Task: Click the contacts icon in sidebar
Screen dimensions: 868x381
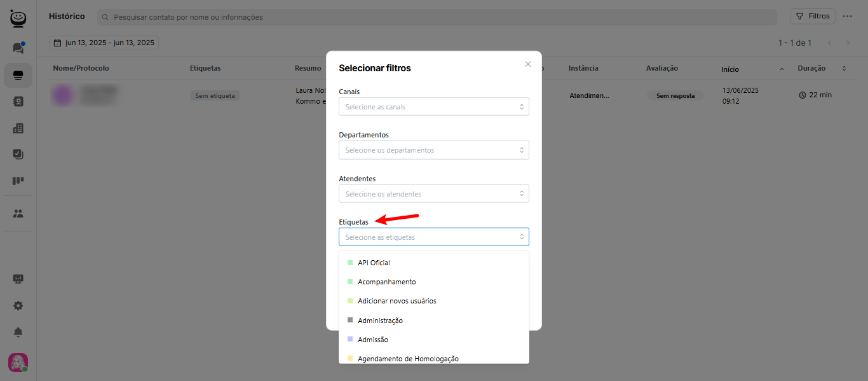Action: (18, 101)
